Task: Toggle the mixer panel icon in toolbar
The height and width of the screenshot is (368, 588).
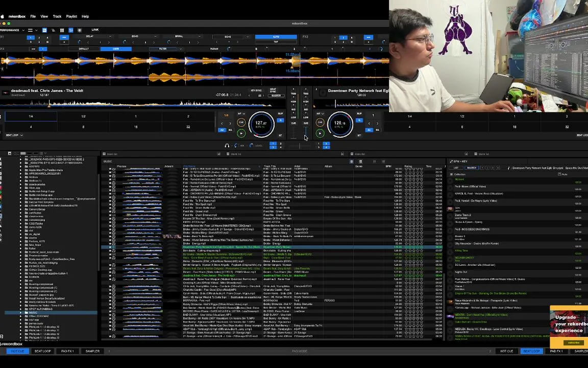Action: pyautogui.click(x=70, y=30)
